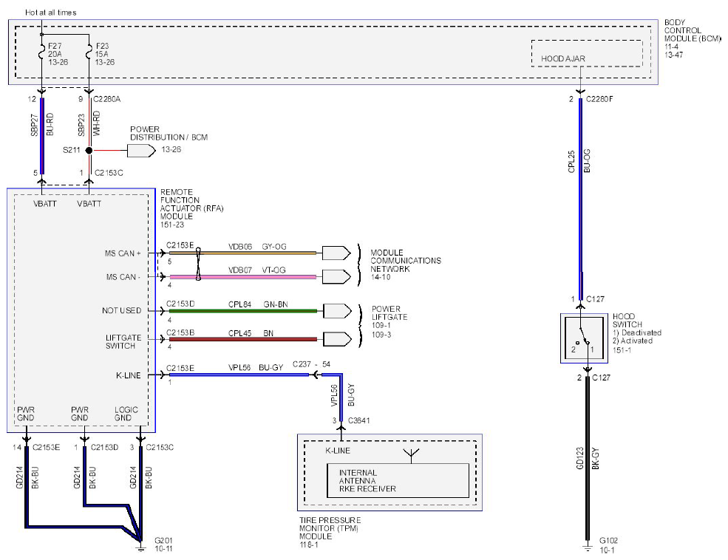Click the G102 ground symbol
This screenshot has height=560, width=728.
click(x=588, y=547)
